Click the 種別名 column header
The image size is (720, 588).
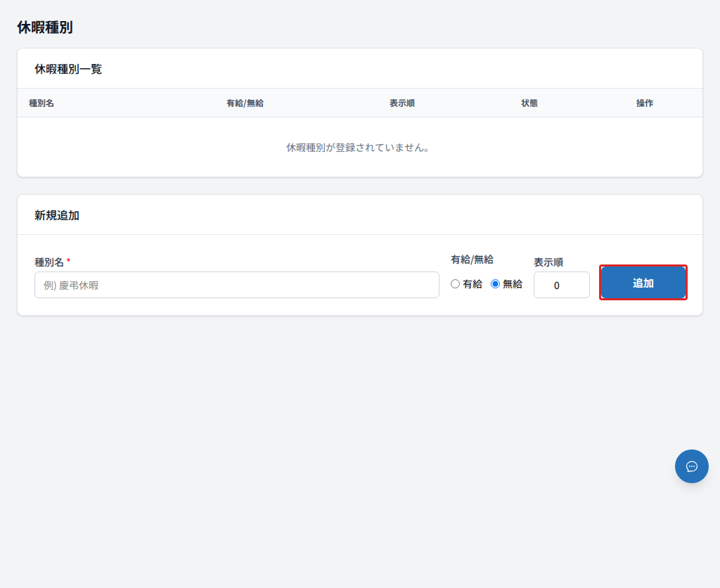[41, 103]
